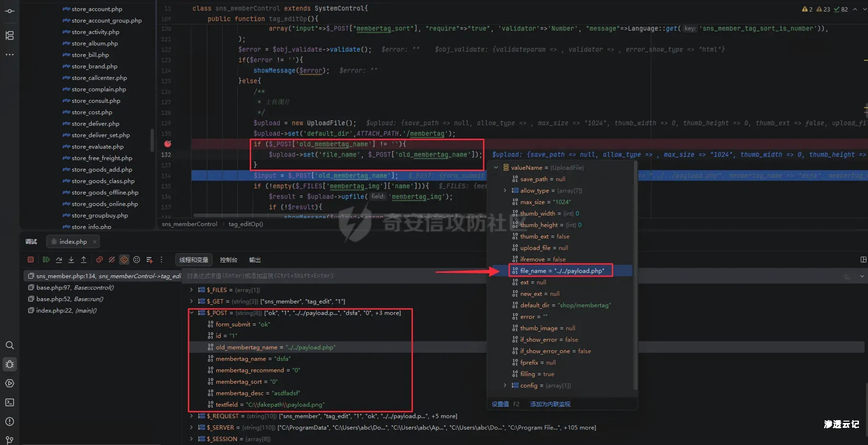Screen dimensions: 868x445
Task: Open the Git tool window in sidebar
Action: tap(10, 440)
